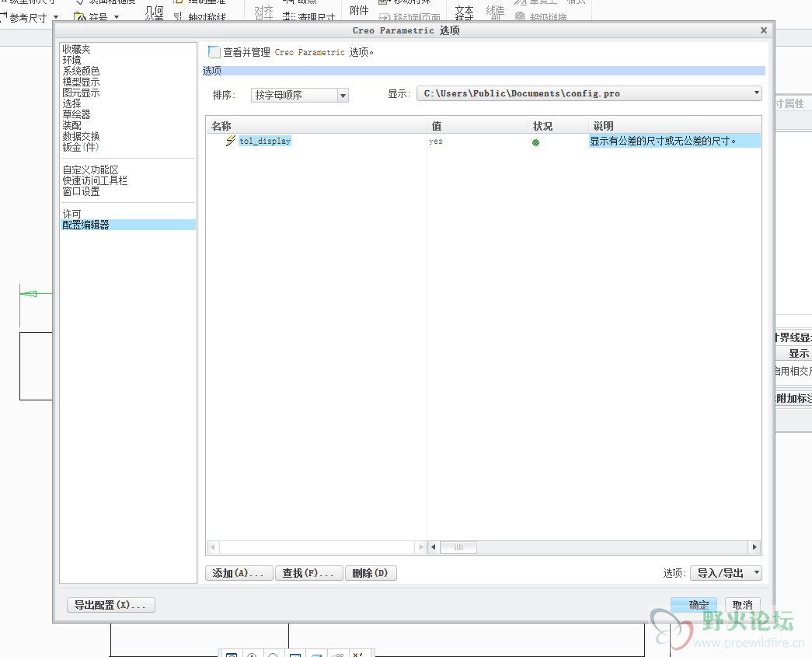Select the 数据交换 category
Image resolution: width=812 pixels, height=657 pixels.
[x=81, y=136]
